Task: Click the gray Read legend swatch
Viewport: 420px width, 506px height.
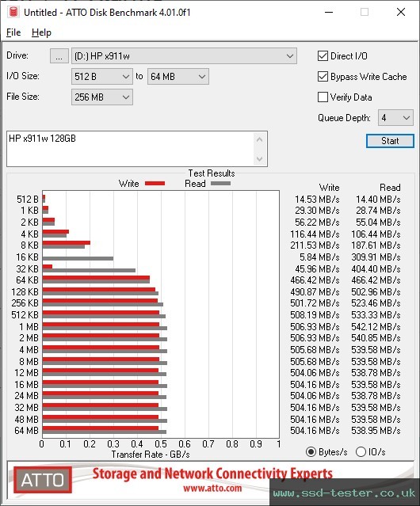Action: tap(220, 183)
